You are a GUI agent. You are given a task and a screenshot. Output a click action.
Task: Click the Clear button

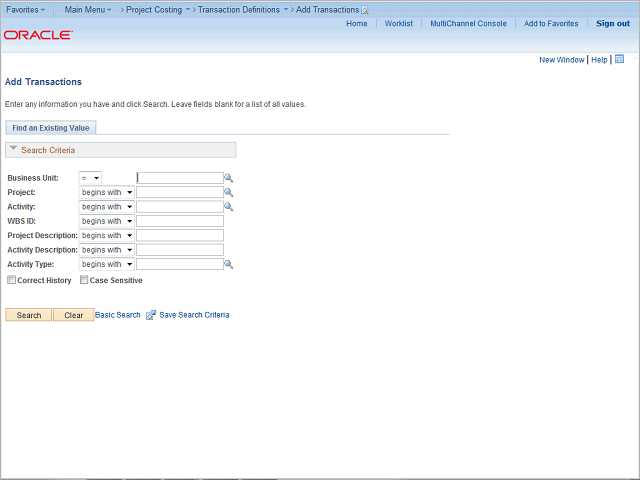pos(73,315)
